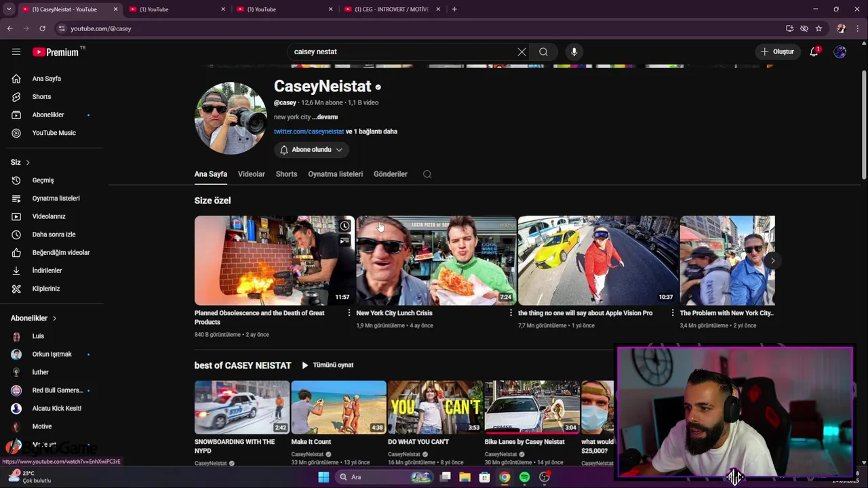Expand channel description with ...devamı
The width and height of the screenshot is (868, 488).
pos(325,117)
